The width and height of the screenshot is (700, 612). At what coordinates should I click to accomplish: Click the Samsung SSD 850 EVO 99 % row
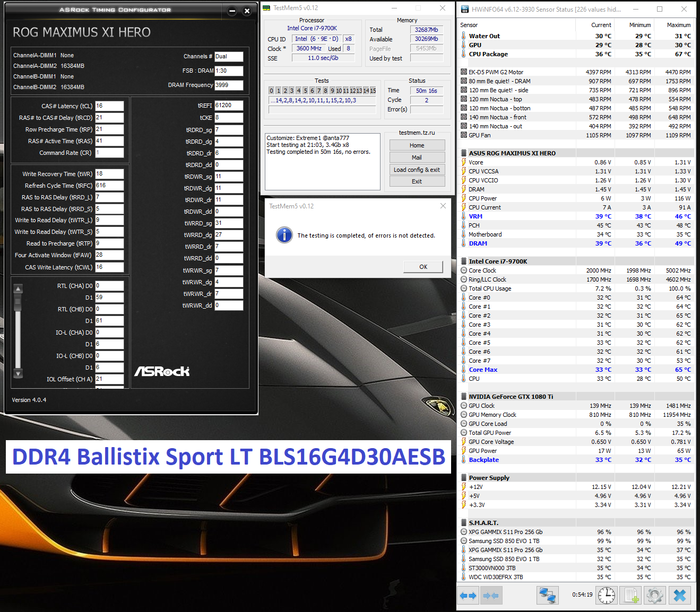click(576, 541)
